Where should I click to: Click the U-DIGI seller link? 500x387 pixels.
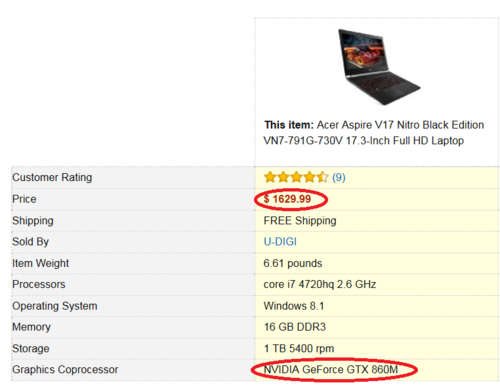coord(280,242)
